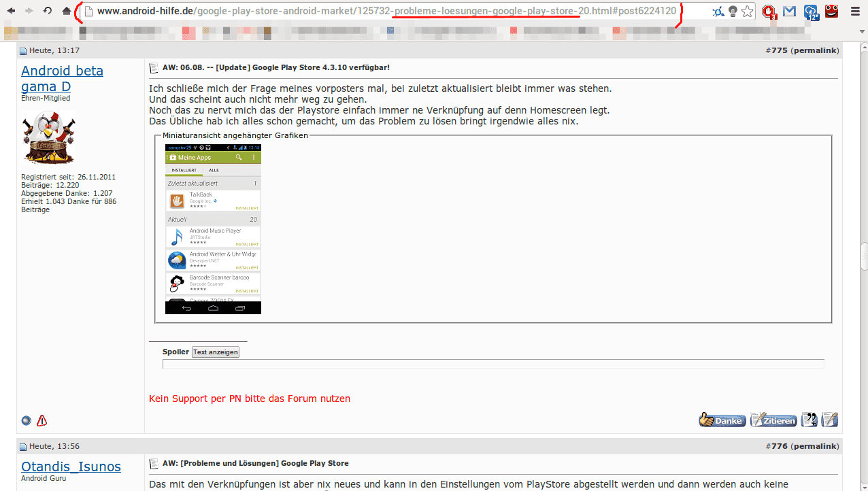Open the Chrome hamburger menu
This screenshot has width=868, height=491.
tap(855, 11)
